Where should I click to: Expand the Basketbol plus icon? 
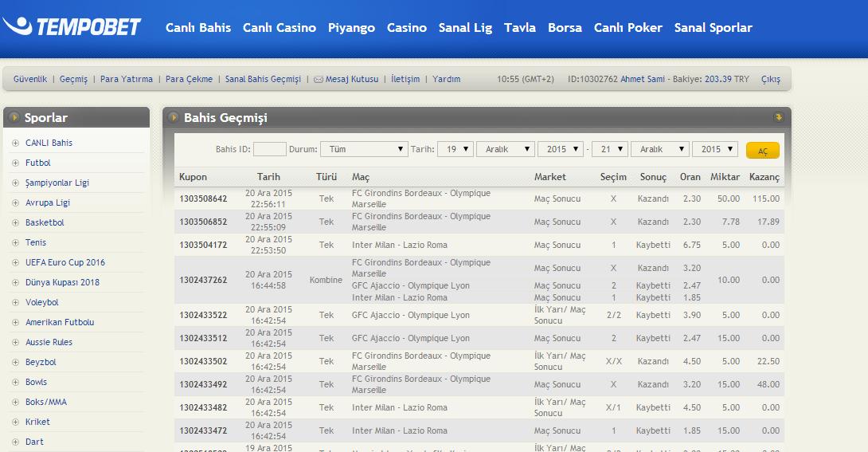[15, 223]
